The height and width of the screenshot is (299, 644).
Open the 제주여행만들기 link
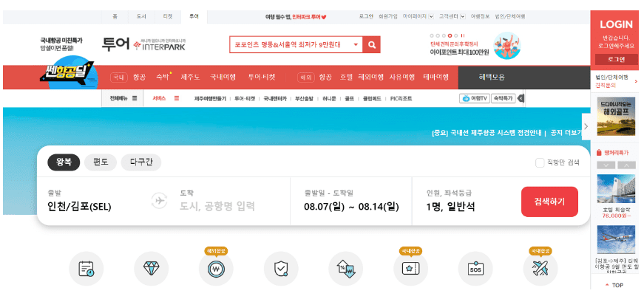tap(210, 99)
